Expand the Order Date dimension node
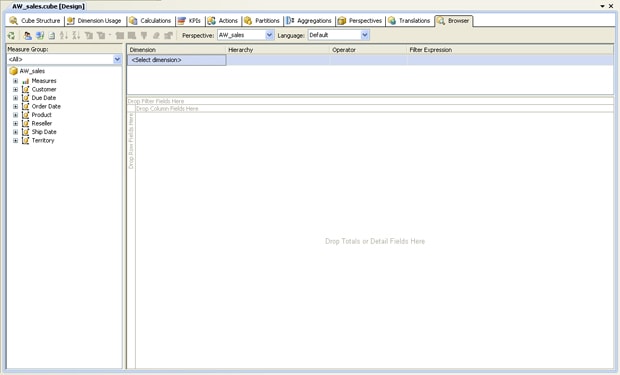Viewport: 620px width, 375px height. click(x=15, y=106)
